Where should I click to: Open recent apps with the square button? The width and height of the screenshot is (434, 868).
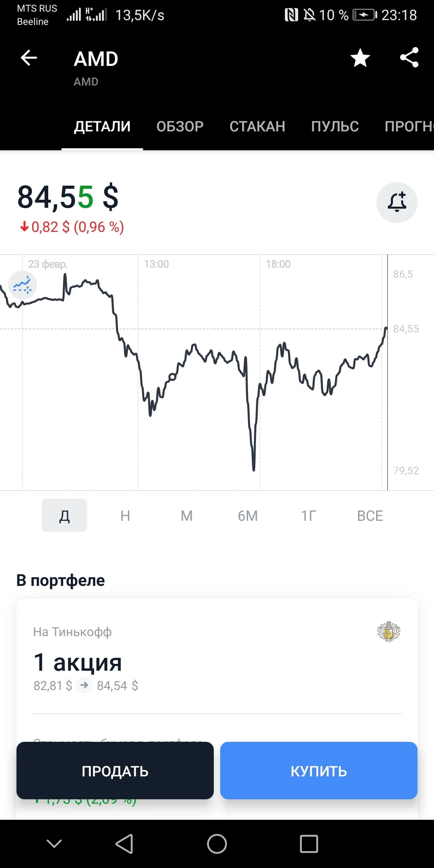(x=309, y=843)
